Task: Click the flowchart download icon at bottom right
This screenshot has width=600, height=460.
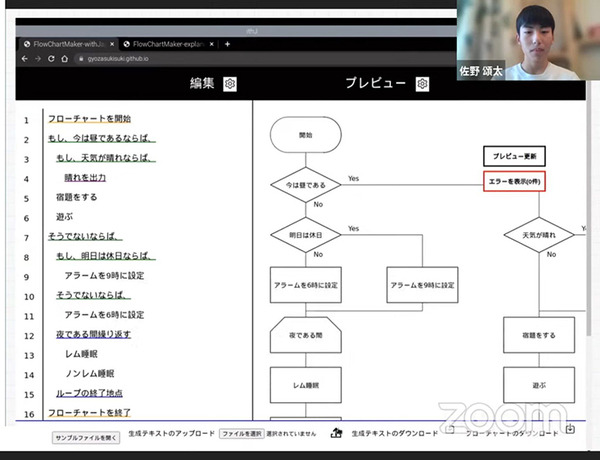Action: (x=570, y=430)
